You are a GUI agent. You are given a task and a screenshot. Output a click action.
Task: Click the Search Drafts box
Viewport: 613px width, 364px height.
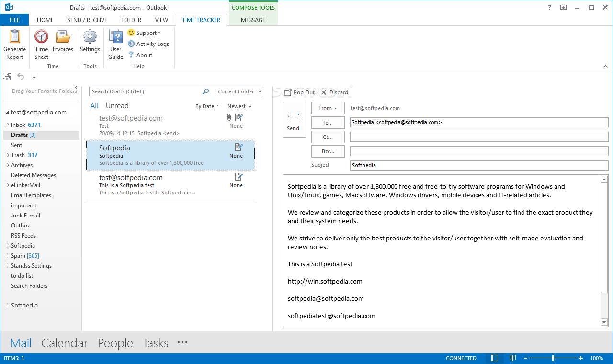pyautogui.click(x=146, y=91)
